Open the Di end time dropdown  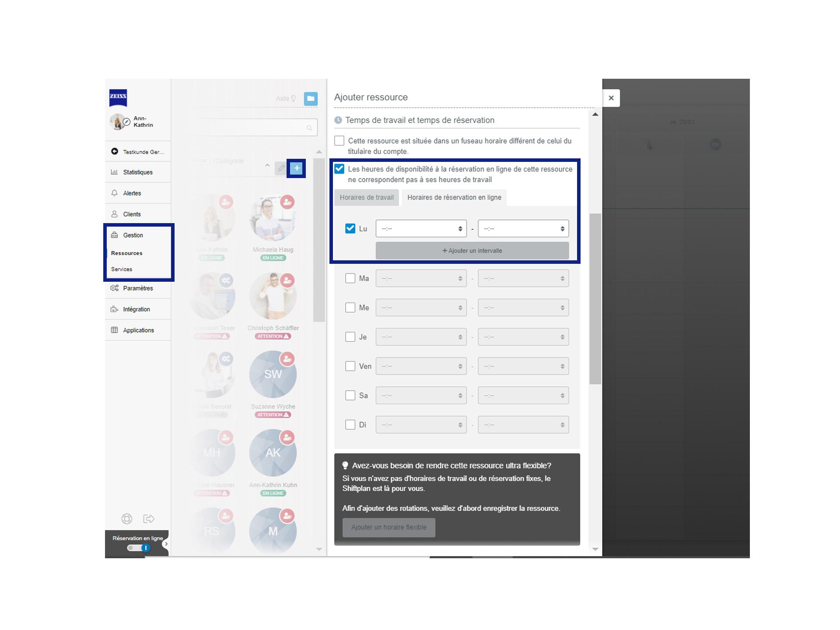pyautogui.click(x=523, y=425)
